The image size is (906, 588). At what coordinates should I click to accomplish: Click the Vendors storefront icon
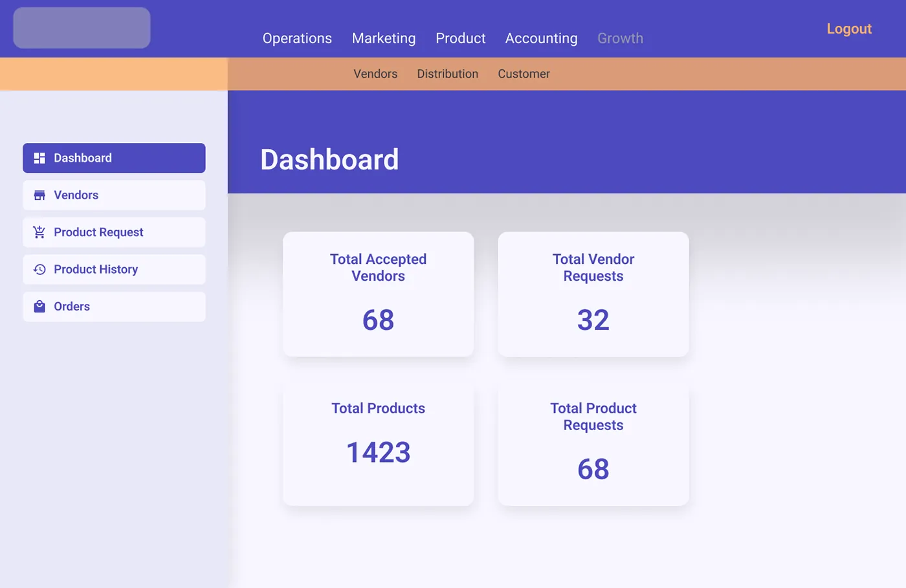pyautogui.click(x=39, y=195)
